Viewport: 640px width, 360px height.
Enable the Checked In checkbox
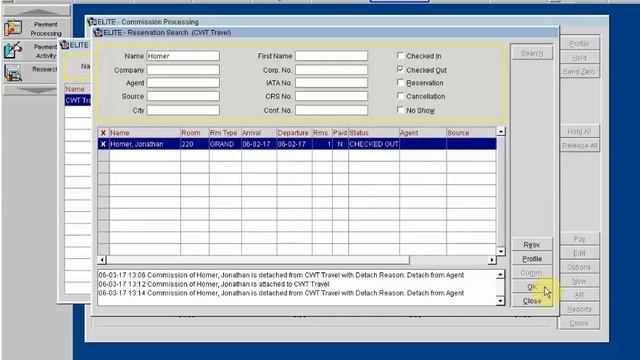(400, 56)
